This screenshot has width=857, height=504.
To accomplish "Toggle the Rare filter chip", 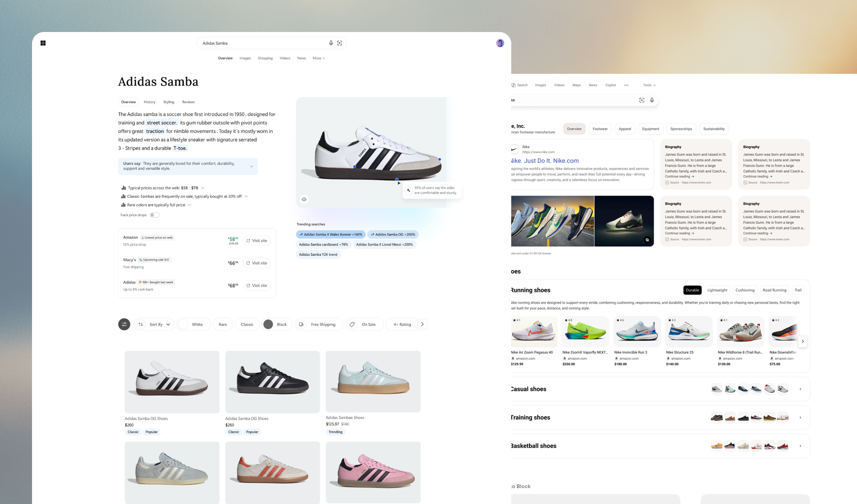I will 223,324.
